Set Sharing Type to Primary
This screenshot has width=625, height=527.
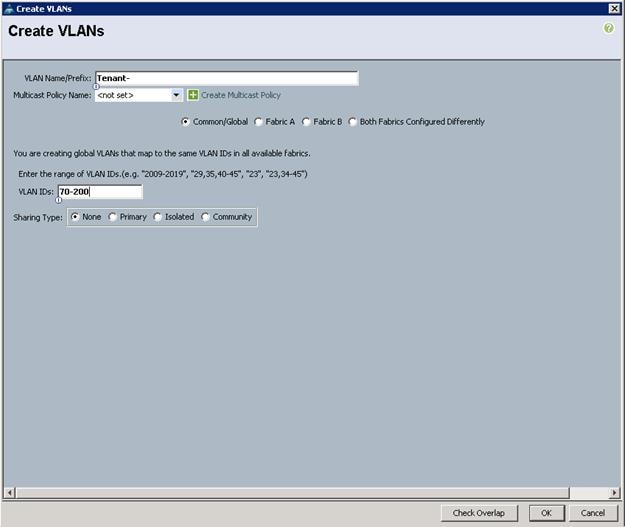pos(112,217)
